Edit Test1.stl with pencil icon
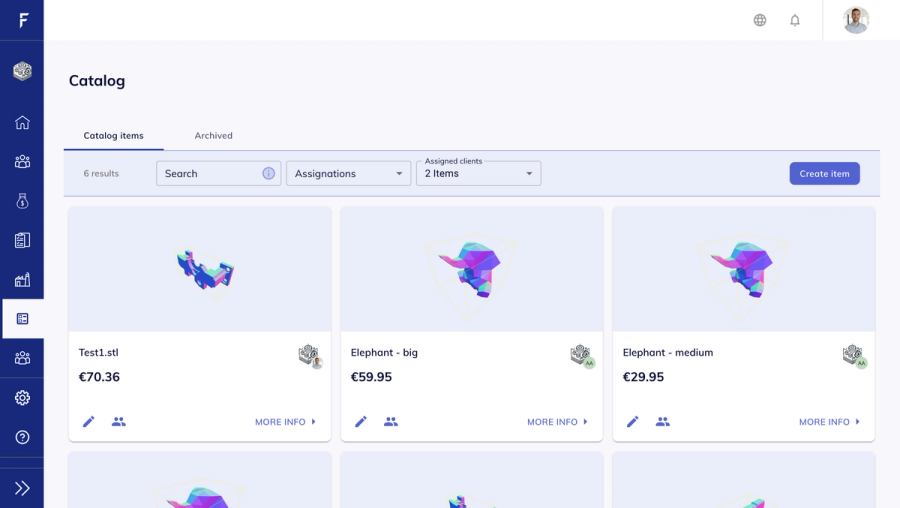Screen dimensions: 900x508 tap(88, 422)
